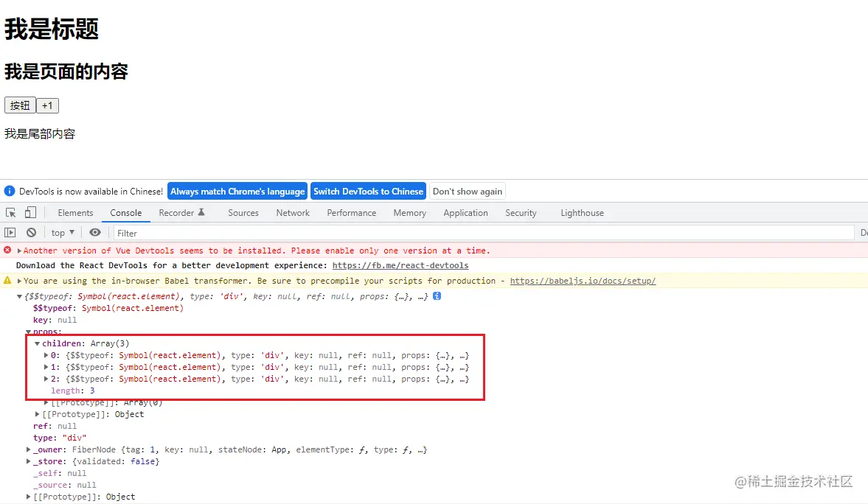Click the type: "div" property

(x=60, y=438)
